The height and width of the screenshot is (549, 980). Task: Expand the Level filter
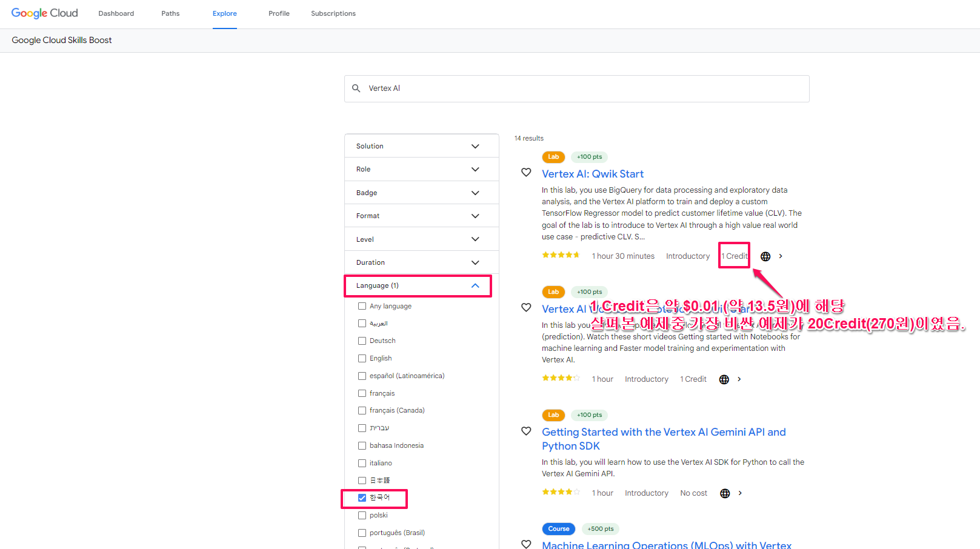[421, 239]
